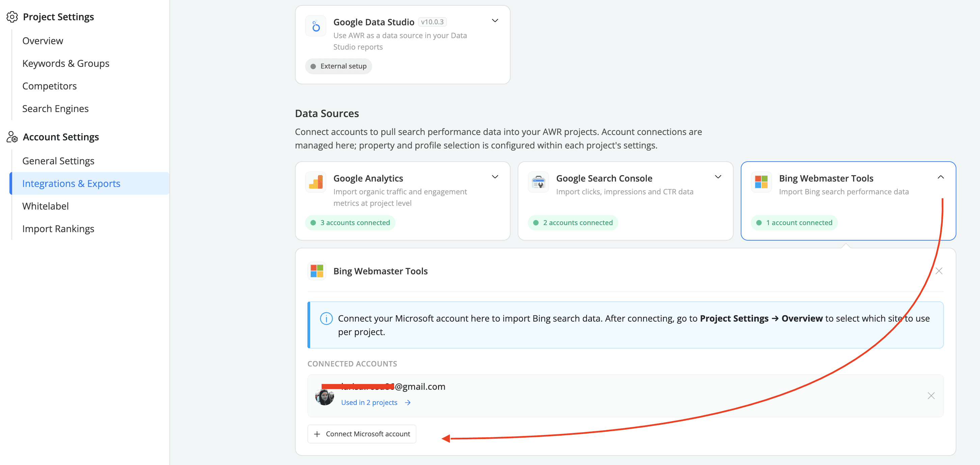
Task: Click the CONNECTED ACCOUNTS label
Action: (x=352, y=364)
